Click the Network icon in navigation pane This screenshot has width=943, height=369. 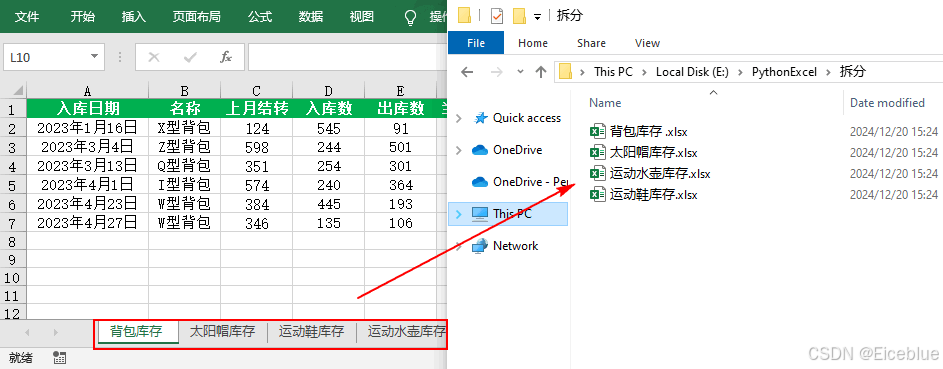click(x=479, y=245)
